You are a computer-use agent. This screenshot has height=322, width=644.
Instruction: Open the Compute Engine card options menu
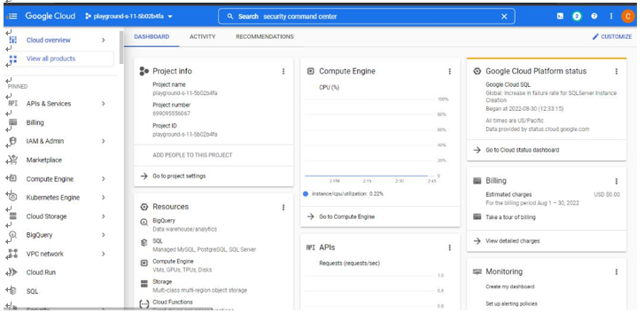coord(450,72)
